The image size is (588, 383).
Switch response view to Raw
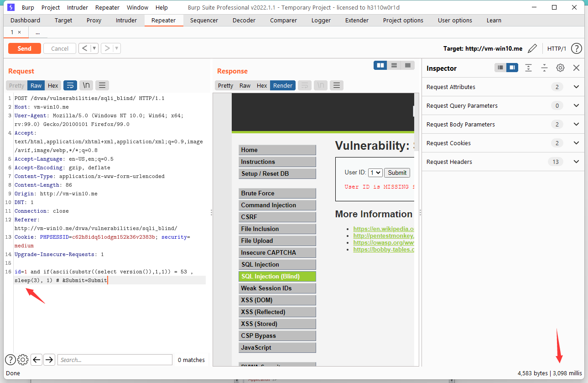pyautogui.click(x=245, y=85)
